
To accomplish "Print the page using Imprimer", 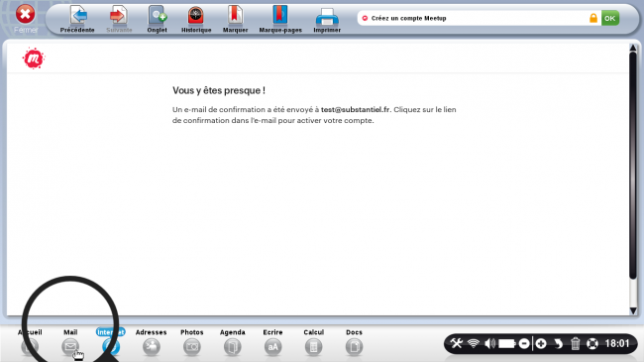I will coord(327,19).
